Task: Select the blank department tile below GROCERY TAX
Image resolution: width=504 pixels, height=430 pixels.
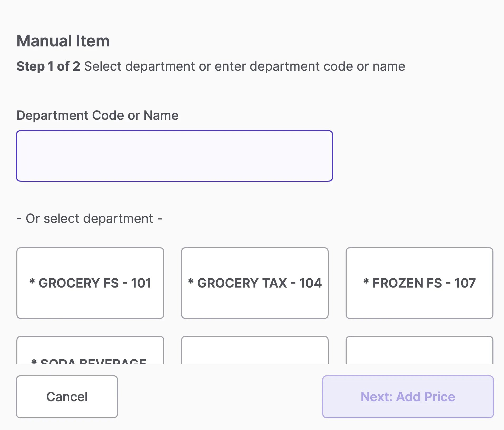Action: click(x=255, y=350)
